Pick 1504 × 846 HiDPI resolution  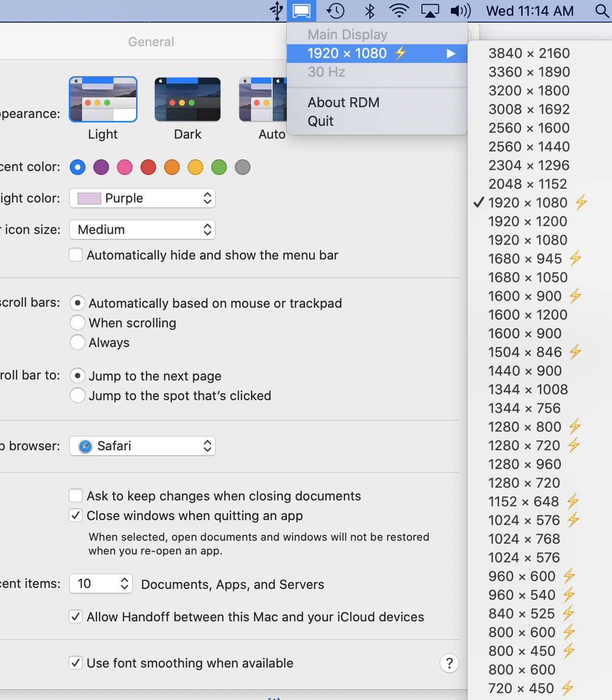pyautogui.click(x=540, y=352)
